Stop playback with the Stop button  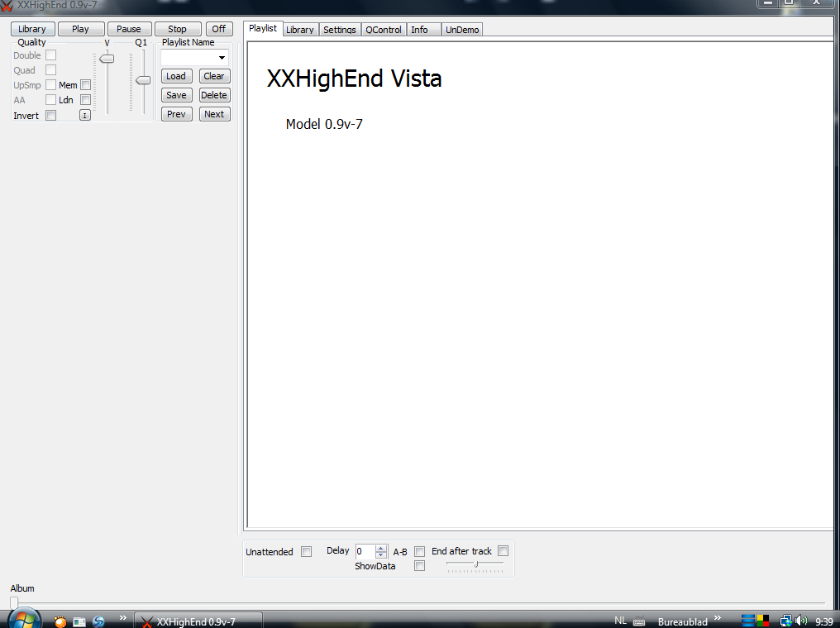click(x=177, y=29)
